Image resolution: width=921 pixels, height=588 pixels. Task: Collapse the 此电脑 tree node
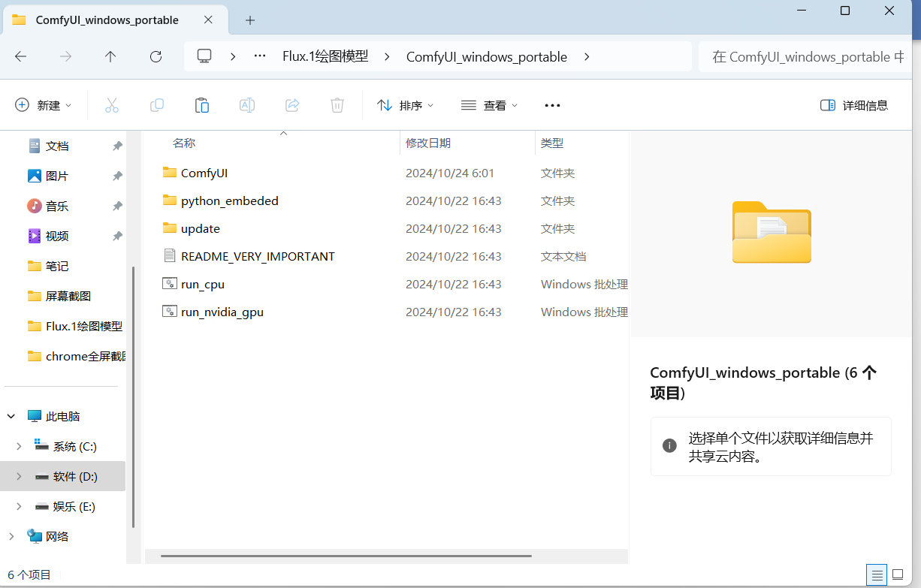click(x=11, y=416)
